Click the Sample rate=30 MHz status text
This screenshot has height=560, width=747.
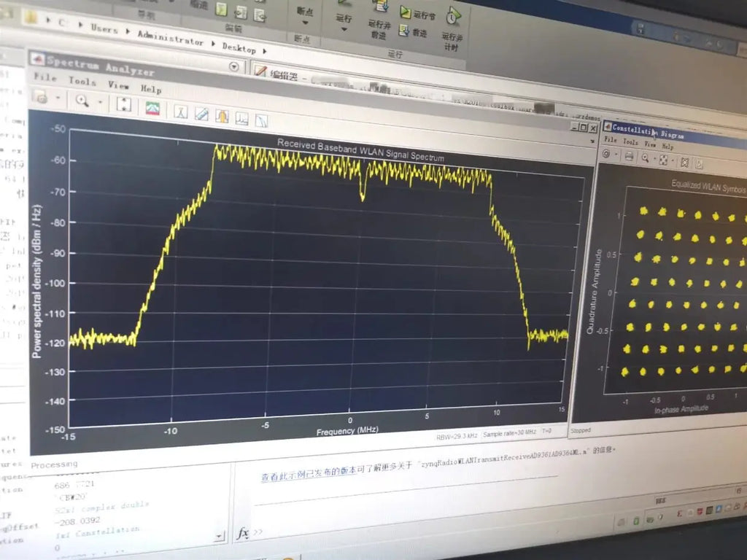pyautogui.click(x=508, y=434)
